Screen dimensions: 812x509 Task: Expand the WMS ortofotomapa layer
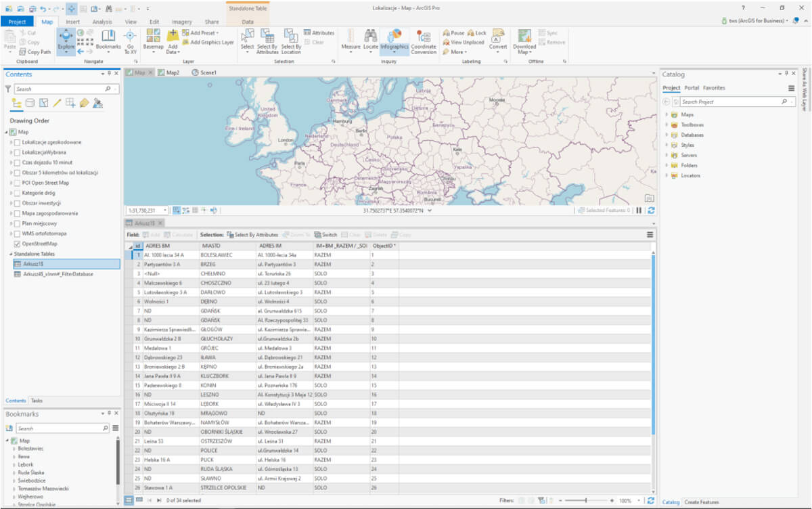point(10,234)
